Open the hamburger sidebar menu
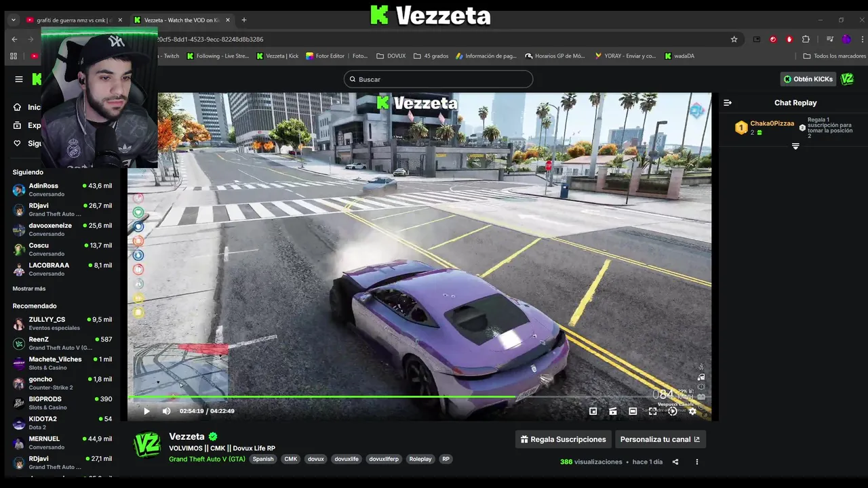Image resolution: width=868 pixels, height=488 pixels. [19, 79]
